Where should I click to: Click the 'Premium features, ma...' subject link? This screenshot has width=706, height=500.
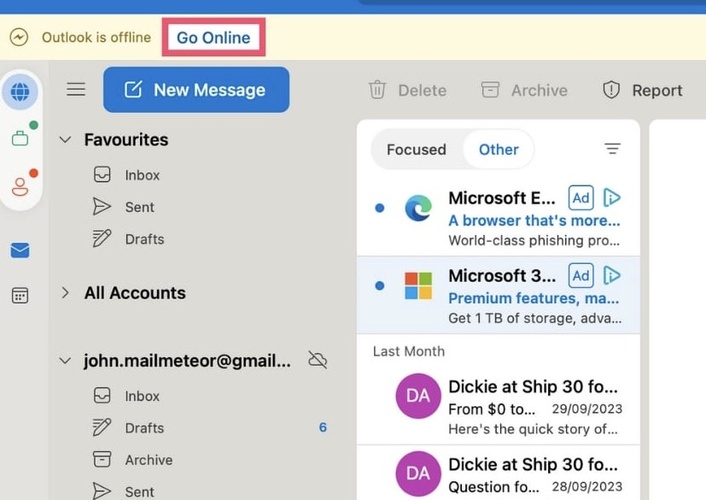(534, 298)
